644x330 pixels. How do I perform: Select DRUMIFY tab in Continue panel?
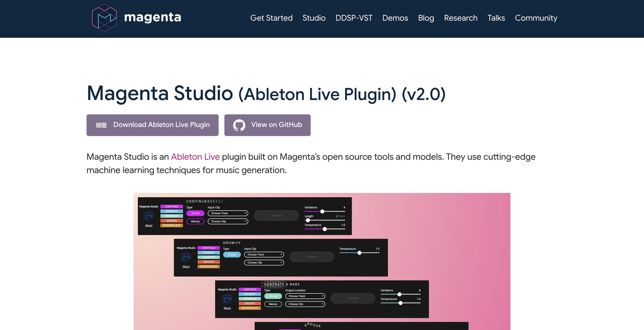click(x=172, y=211)
